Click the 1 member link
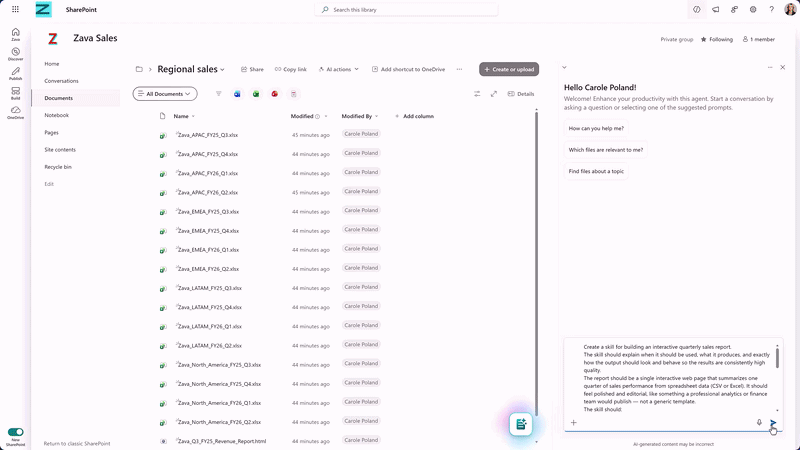The height and width of the screenshot is (450, 800). point(758,39)
